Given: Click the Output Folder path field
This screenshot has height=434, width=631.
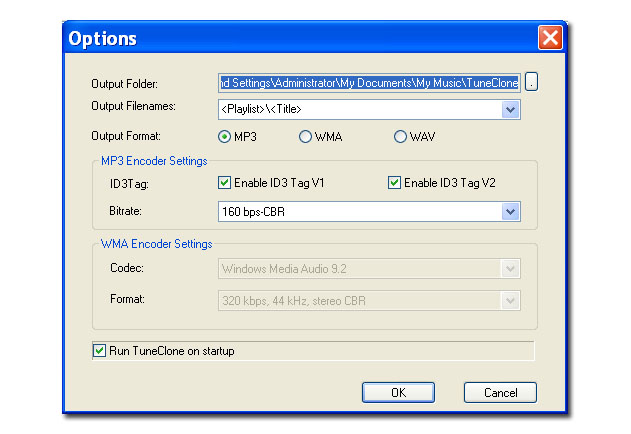Looking at the screenshot, I should 369,83.
